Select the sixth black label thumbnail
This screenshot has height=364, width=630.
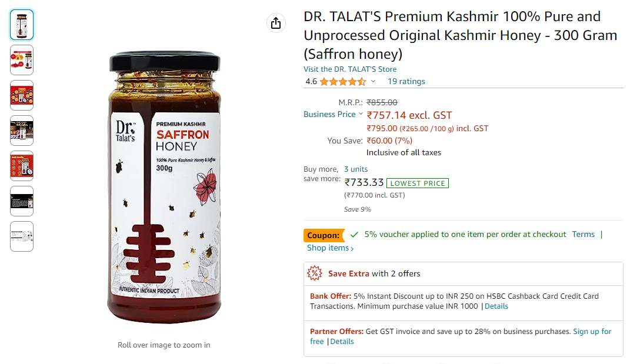point(22,201)
